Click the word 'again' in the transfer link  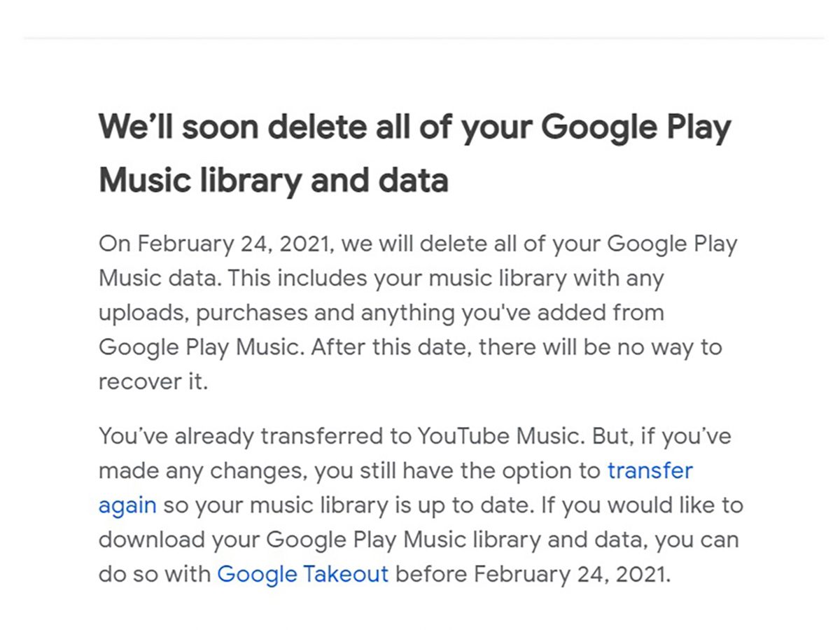point(127,505)
